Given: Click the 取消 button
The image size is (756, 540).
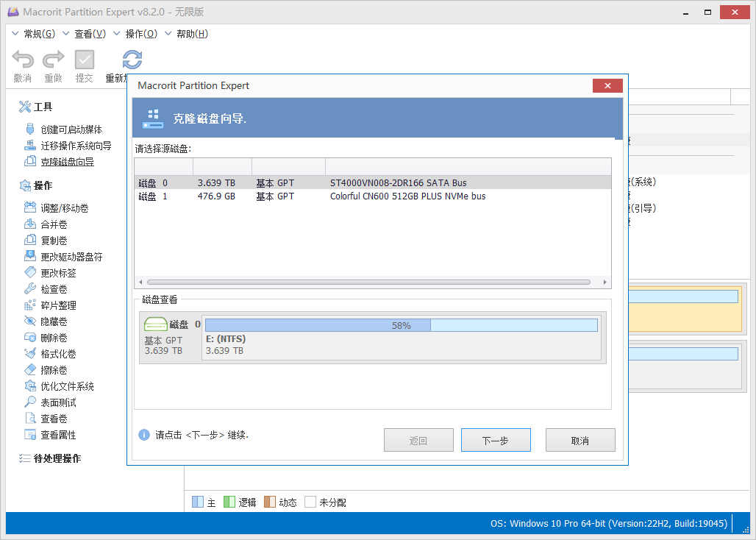Looking at the screenshot, I should pos(580,440).
